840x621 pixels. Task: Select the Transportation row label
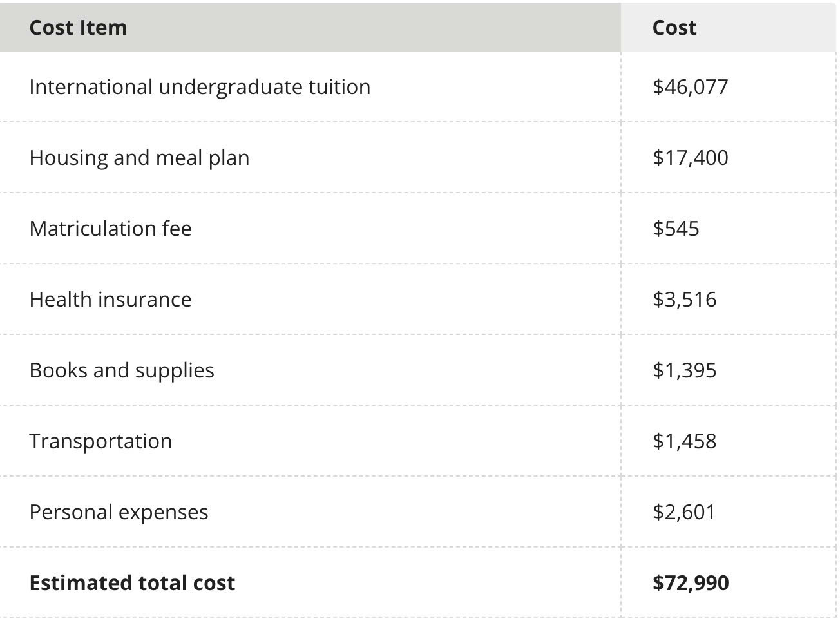[100, 441]
